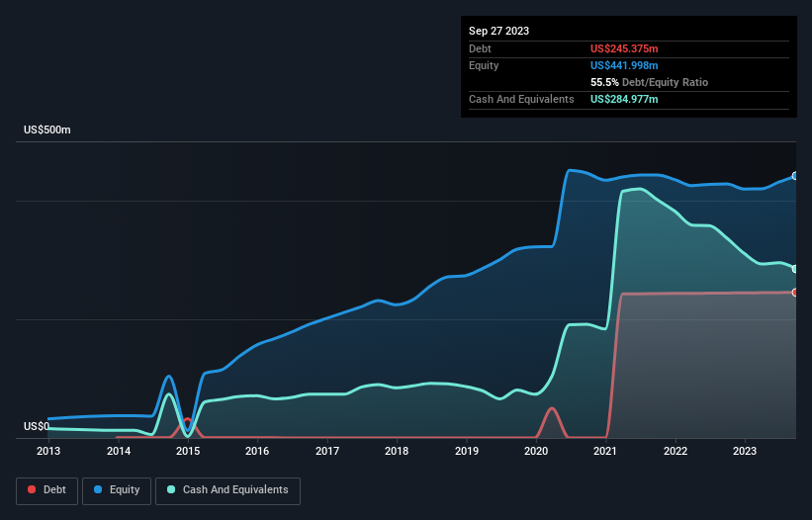Toggle the Debt series legend button

(47, 490)
